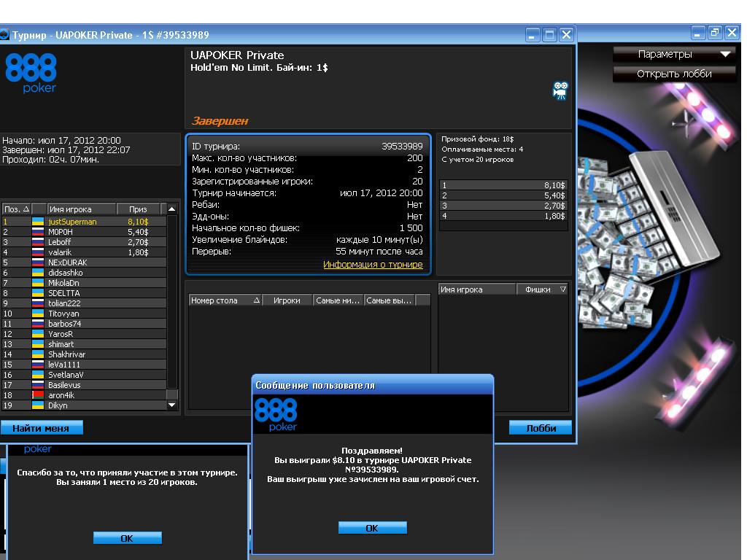
Task: Select player Titovyan in the standings
Action: pos(84,314)
